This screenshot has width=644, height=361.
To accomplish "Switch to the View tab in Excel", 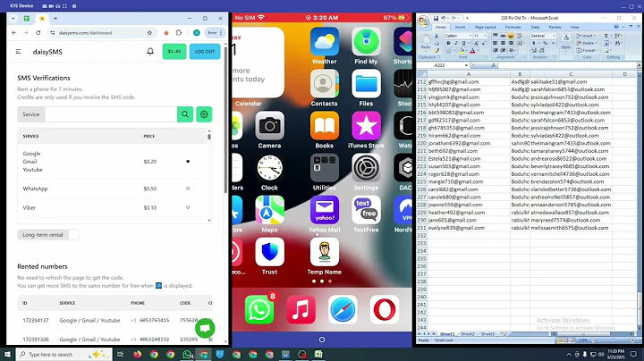I will (574, 27).
